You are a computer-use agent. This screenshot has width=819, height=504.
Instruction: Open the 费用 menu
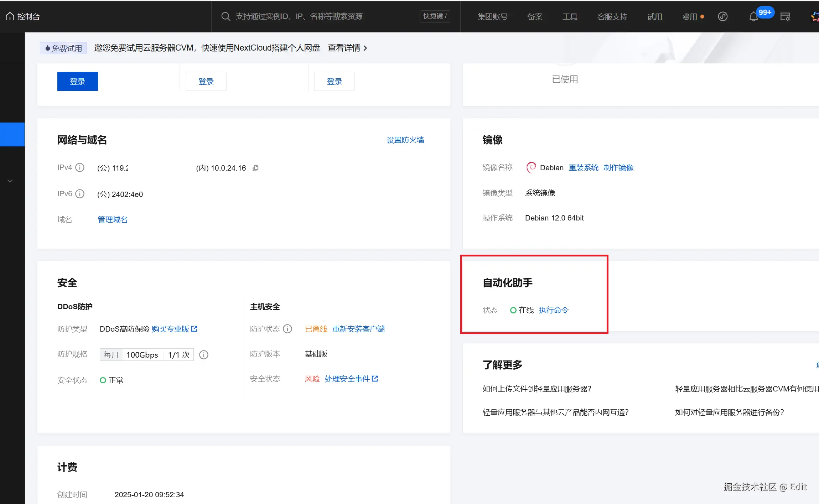pos(689,17)
